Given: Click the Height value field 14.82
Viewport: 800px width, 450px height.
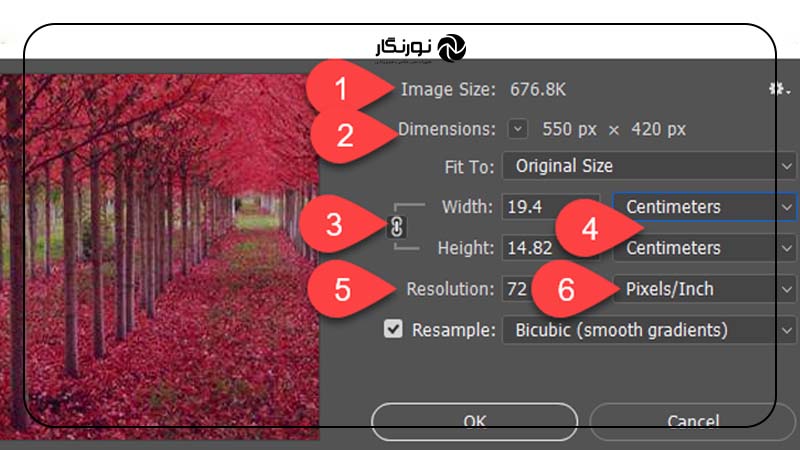Looking at the screenshot, I should (x=551, y=248).
